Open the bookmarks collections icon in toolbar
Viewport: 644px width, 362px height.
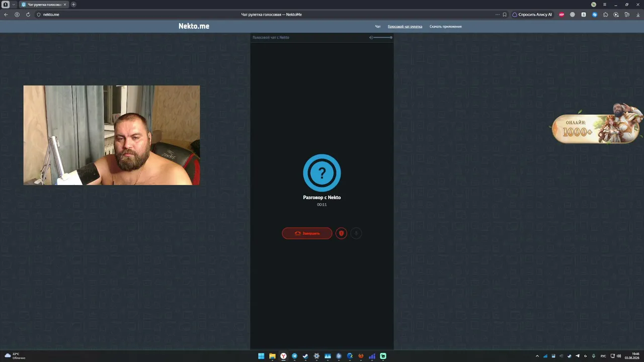tap(627, 15)
